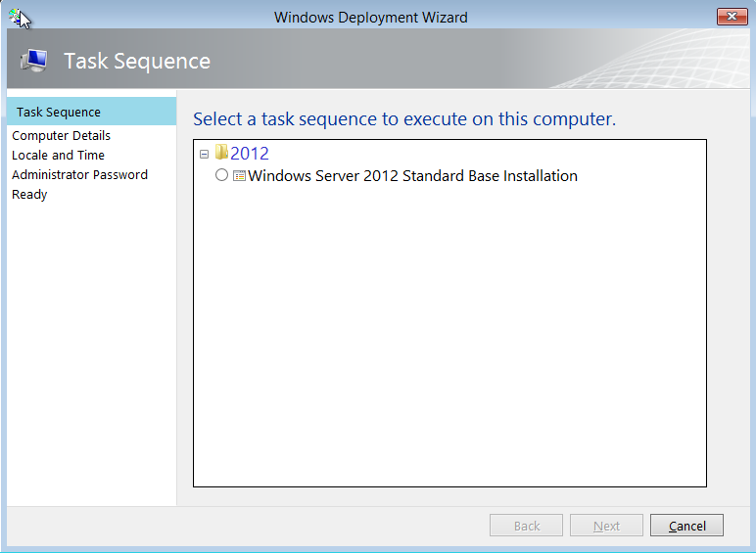This screenshot has height=553, width=756.
Task: Switch to the Locale and Time step
Action: tap(58, 156)
